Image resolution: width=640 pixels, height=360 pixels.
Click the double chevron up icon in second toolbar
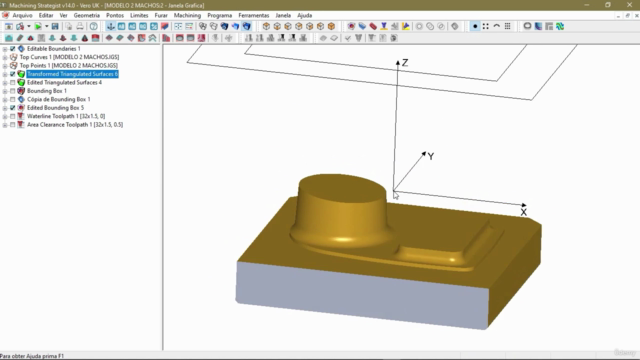(x=152, y=38)
